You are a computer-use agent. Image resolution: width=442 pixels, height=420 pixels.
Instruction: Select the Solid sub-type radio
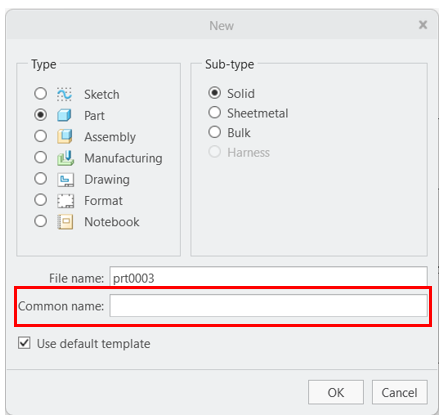tap(215, 93)
